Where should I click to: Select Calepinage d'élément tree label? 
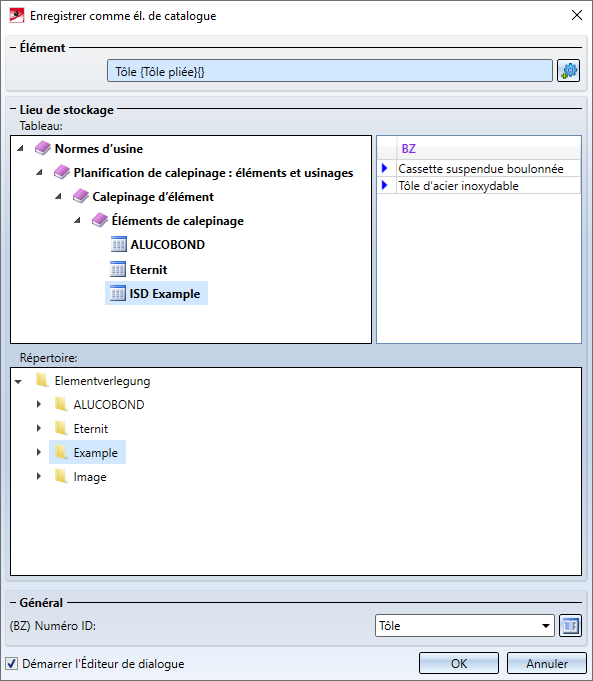tap(153, 197)
